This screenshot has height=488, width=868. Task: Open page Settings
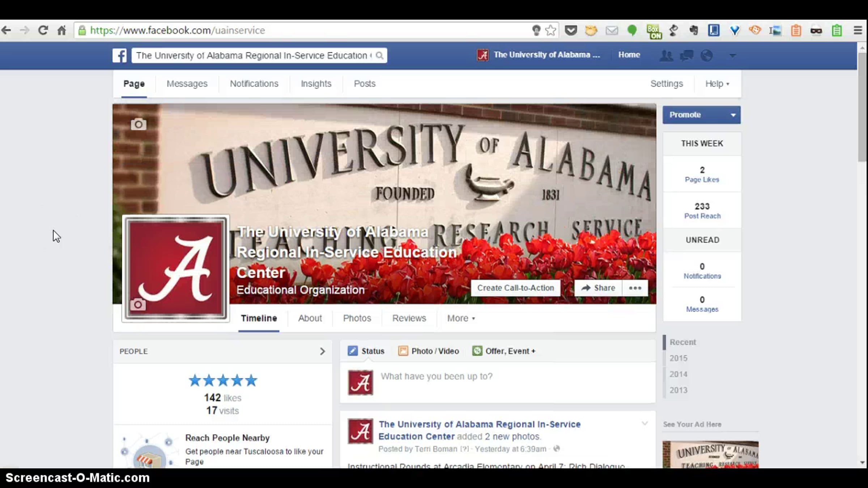point(667,84)
